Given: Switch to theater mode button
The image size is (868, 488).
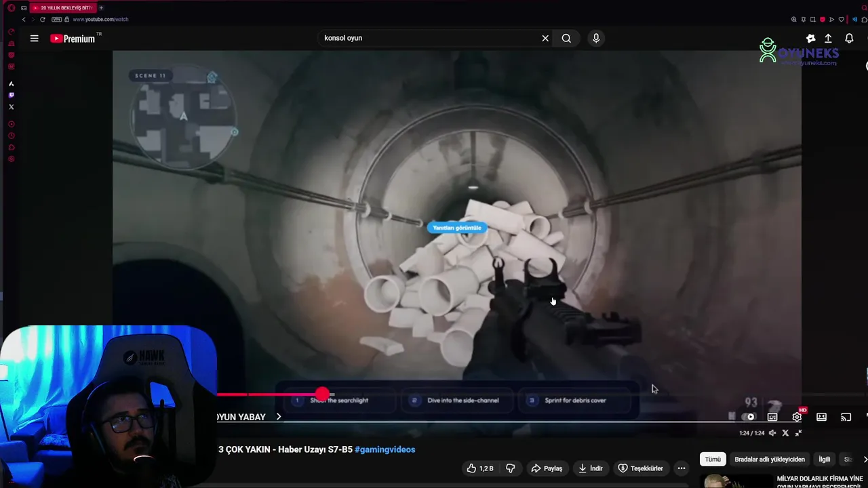Looking at the screenshot, I should tap(821, 417).
